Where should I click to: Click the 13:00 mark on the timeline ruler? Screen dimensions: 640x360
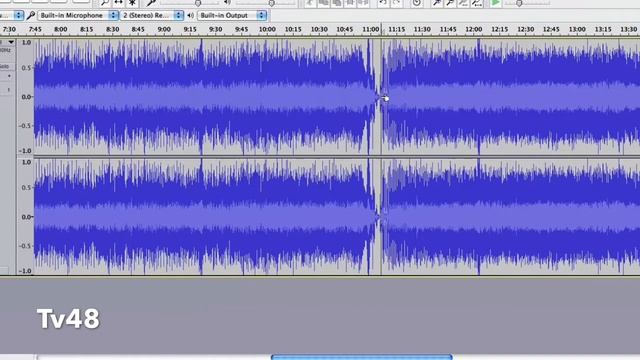tap(577, 29)
